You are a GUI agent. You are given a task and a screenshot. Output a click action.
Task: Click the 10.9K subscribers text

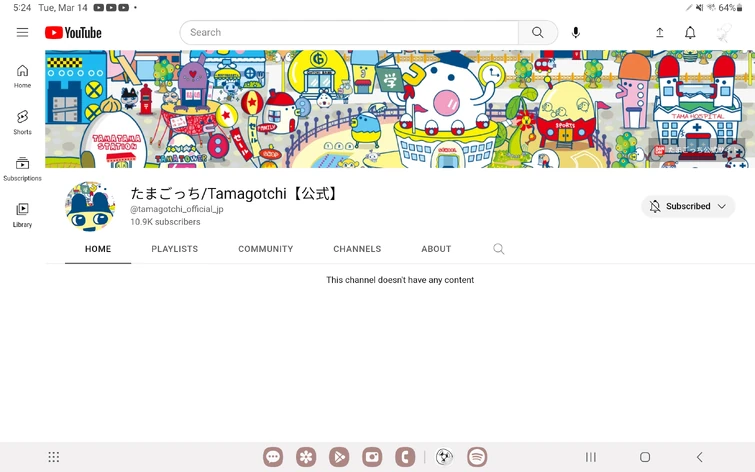point(165,222)
